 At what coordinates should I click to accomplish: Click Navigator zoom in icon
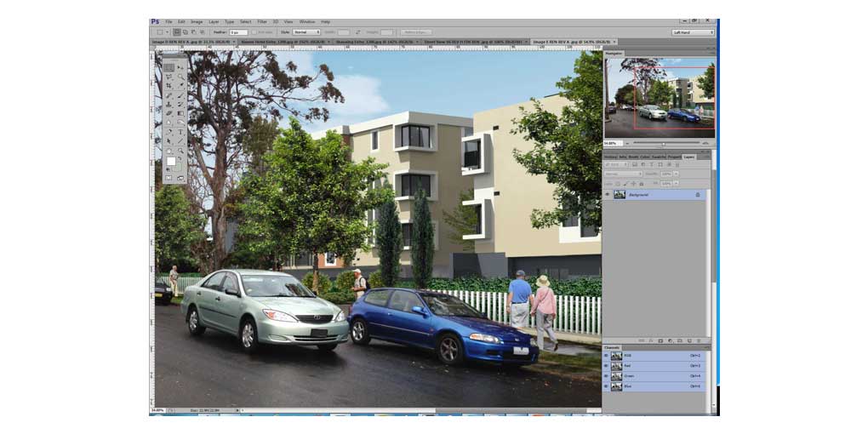(x=705, y=143)
